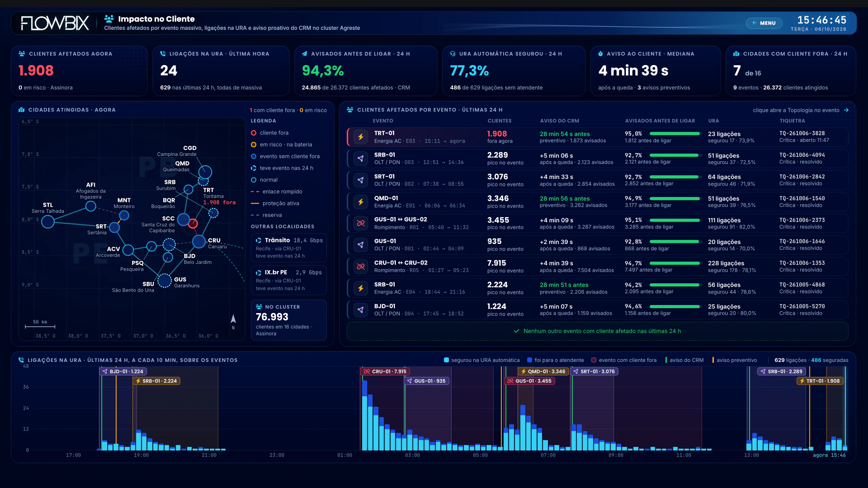The width and height of the screenshot is (868, 488).
Task: Click the MENU back button
Action: click(x=764, y=23)
